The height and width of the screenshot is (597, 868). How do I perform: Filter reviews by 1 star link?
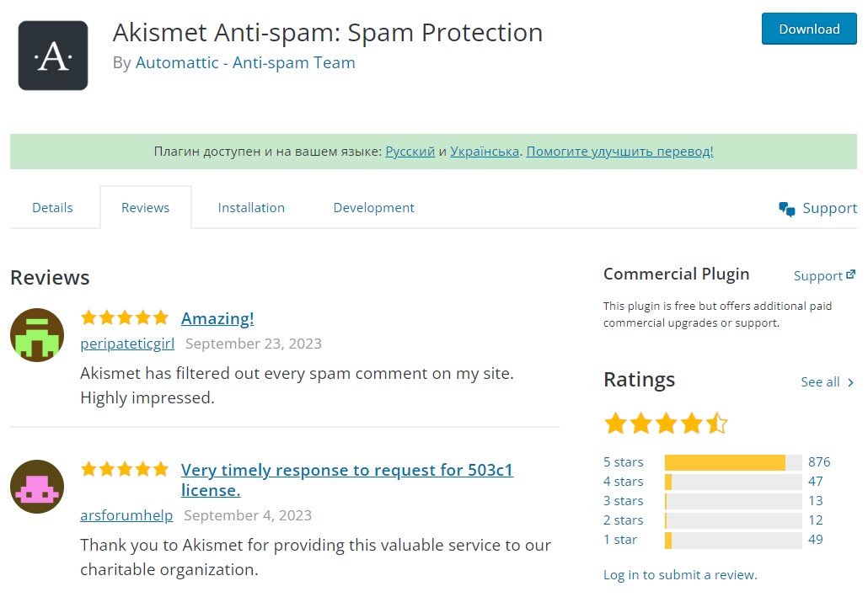pyautogui.click(x=620, y=540)
